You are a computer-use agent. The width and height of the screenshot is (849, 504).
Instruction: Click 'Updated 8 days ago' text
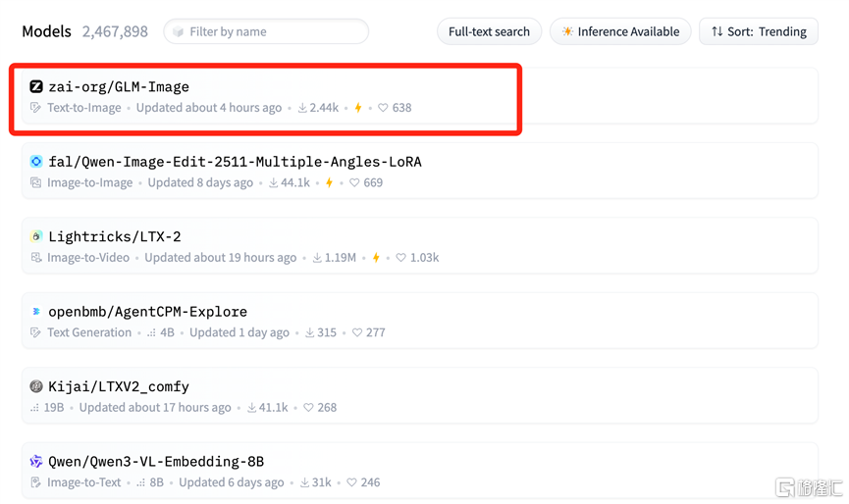click(200, 182)
